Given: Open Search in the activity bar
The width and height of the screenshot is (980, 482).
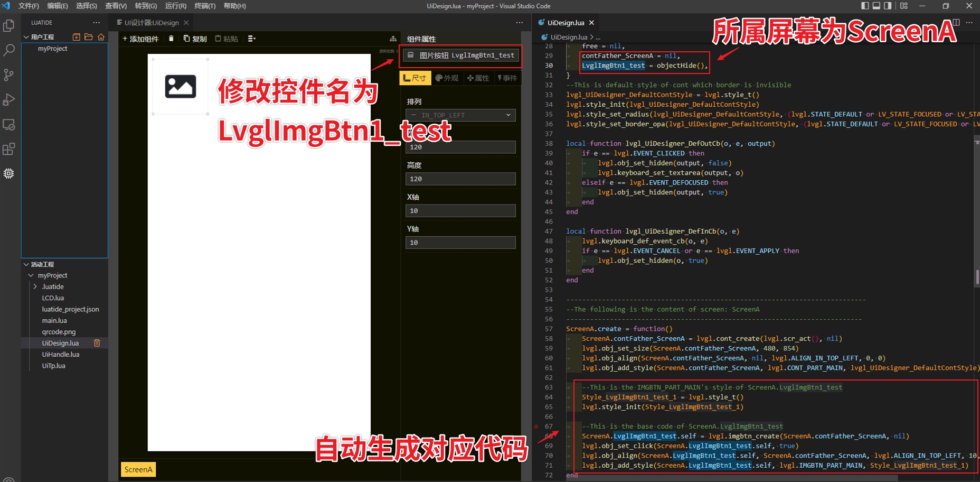Looking at the screenshot, I should (8, 50).
